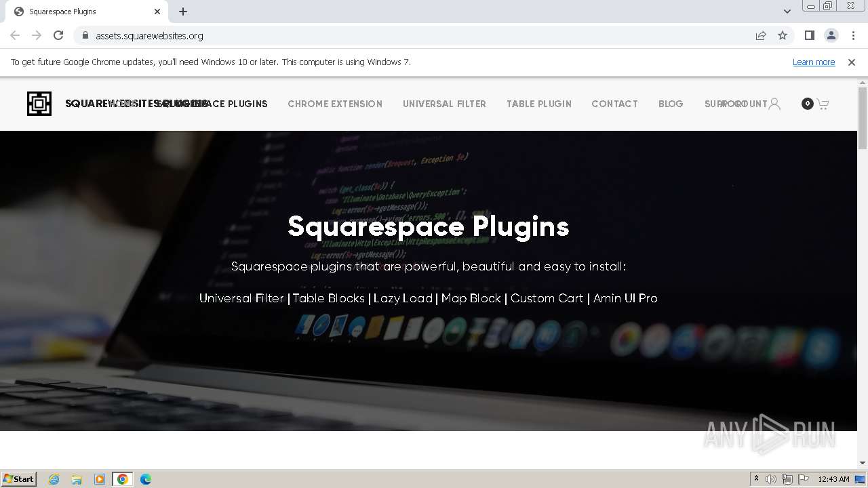Open the Action Center flag icon

804,479
